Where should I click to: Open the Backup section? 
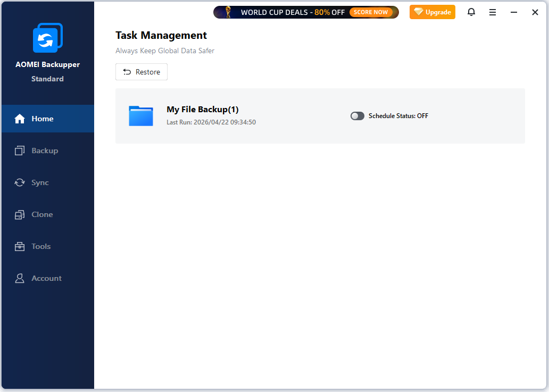coord(48,151)
